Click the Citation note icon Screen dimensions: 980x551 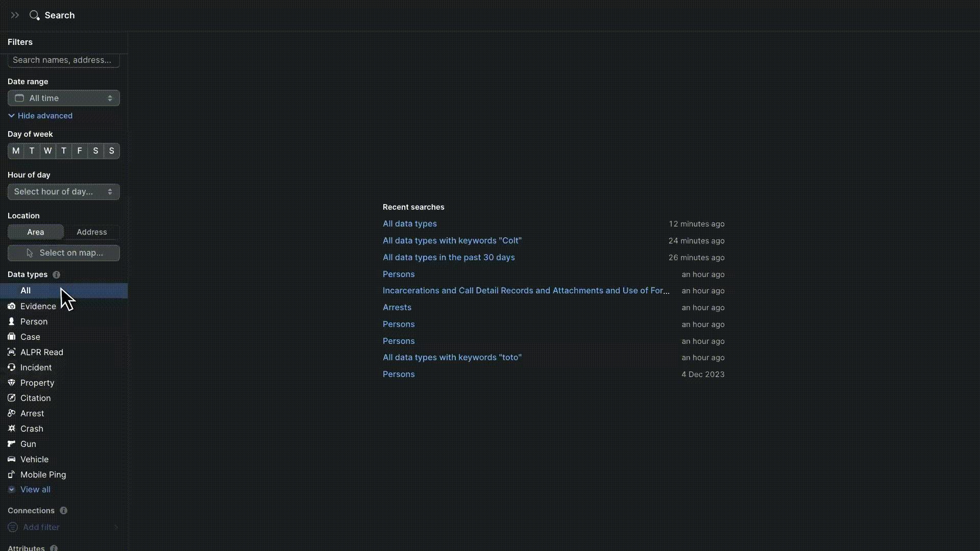click(x=11, y=398)
